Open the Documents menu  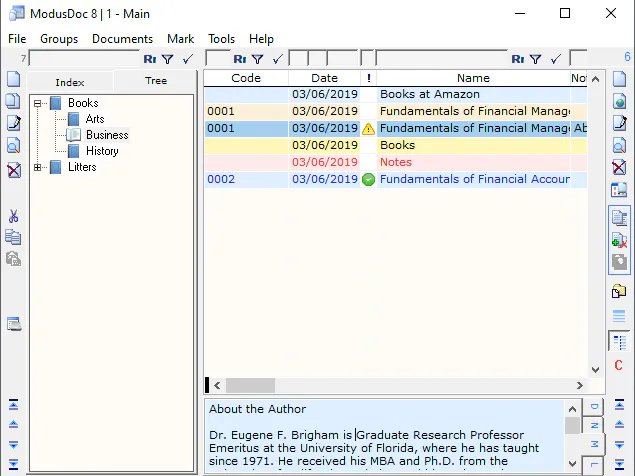[122, 39]
